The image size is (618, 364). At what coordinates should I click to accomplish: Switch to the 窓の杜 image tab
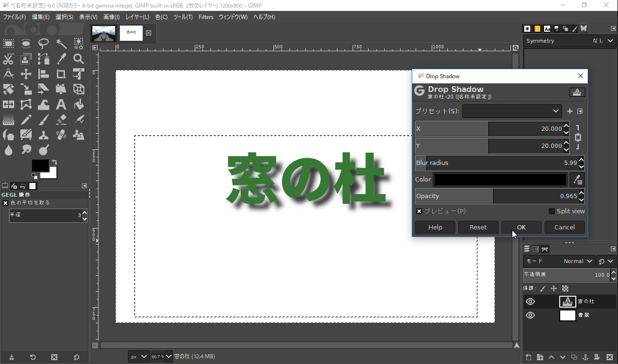click(x=130, y=33)
